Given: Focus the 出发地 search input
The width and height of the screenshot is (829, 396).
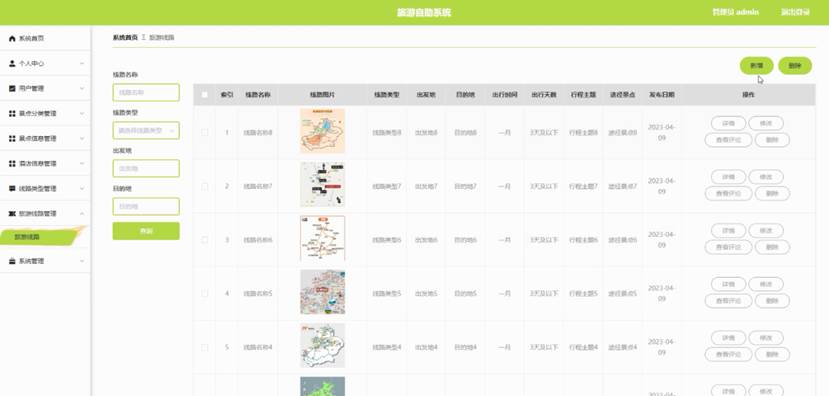Looking at the screenshot, I should point(146,169).
